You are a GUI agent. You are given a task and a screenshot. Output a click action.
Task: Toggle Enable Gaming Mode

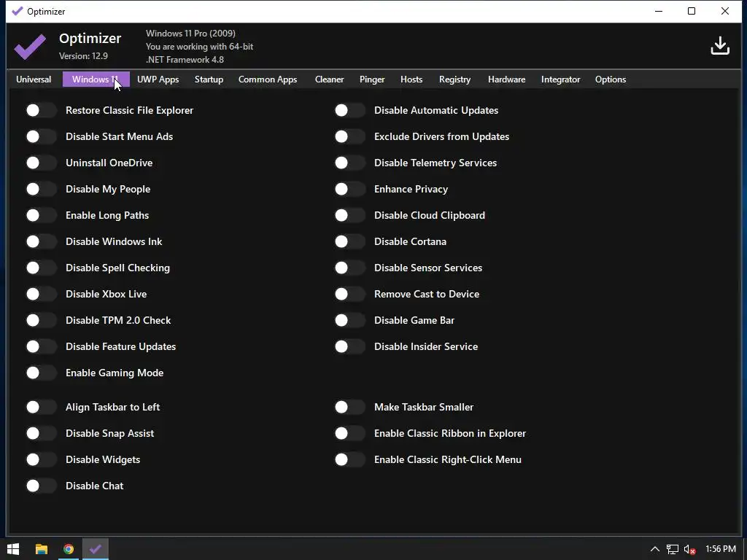[x=41, y=373]
